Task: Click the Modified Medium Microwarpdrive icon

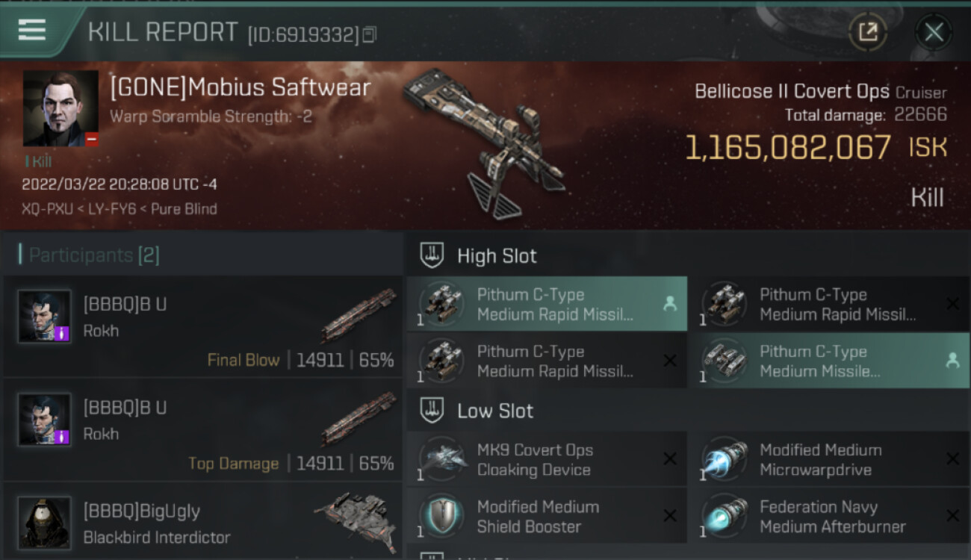Action: tap(725, 459)
